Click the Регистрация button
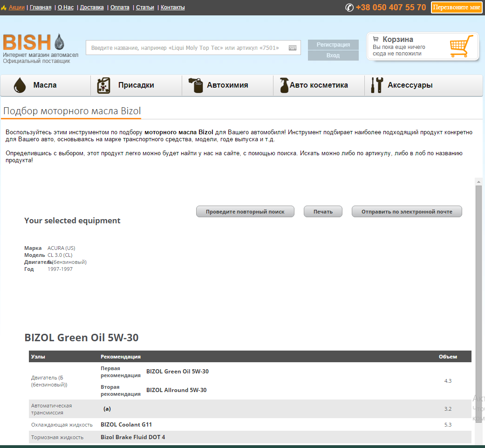 [333, 45]
